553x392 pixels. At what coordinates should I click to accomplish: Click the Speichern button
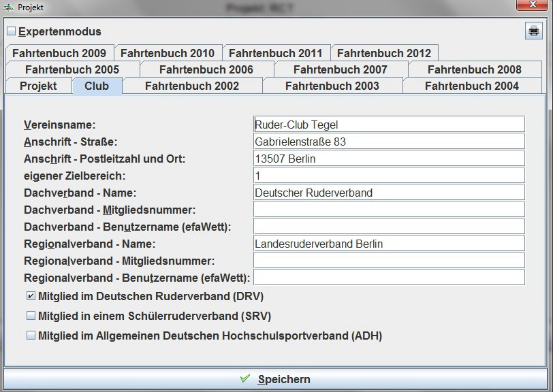(286, 379)
